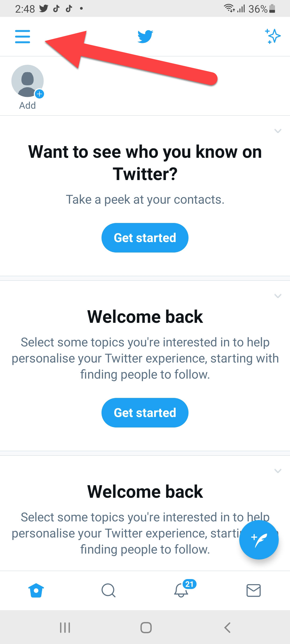Tap the blue plus badge on avatar
290x644 pixels.
[x=40, y=94]
